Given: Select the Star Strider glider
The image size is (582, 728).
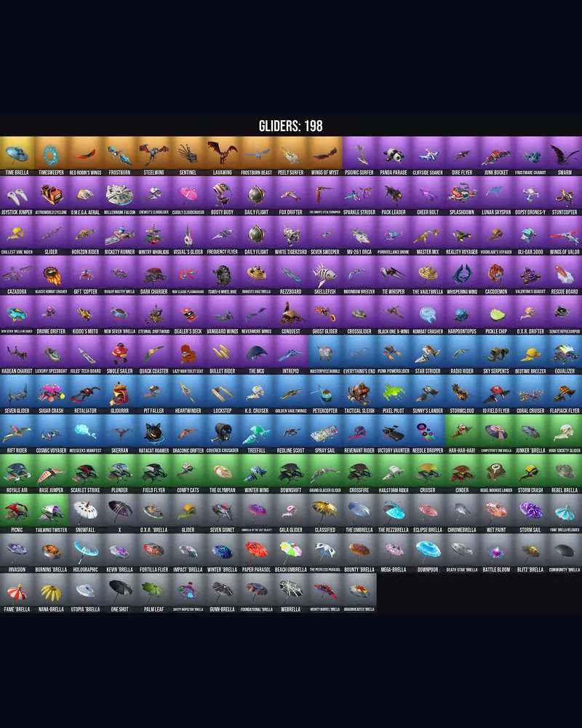Looking at the screenshot, I should [428, 355].
